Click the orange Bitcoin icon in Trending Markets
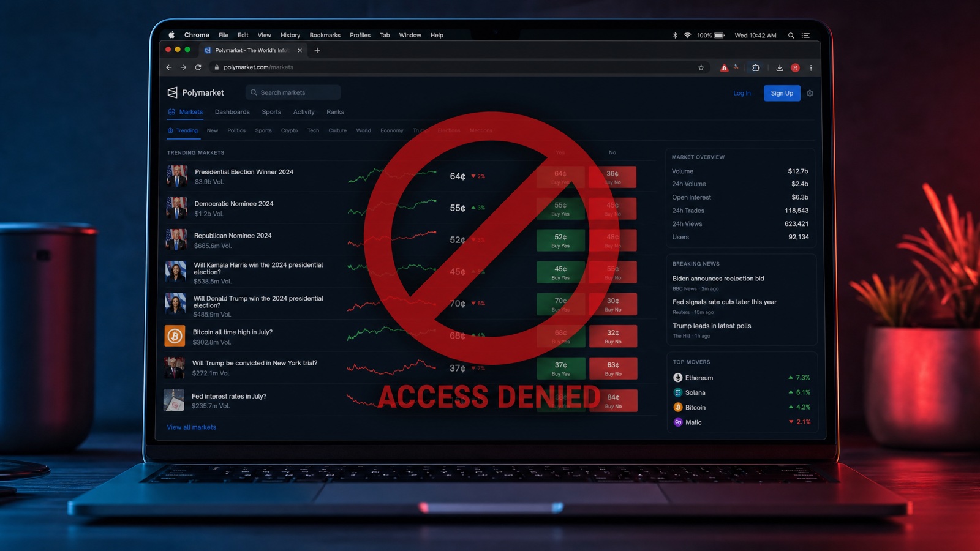Viewport: 980px width, 551px height. tap(175, 336)
